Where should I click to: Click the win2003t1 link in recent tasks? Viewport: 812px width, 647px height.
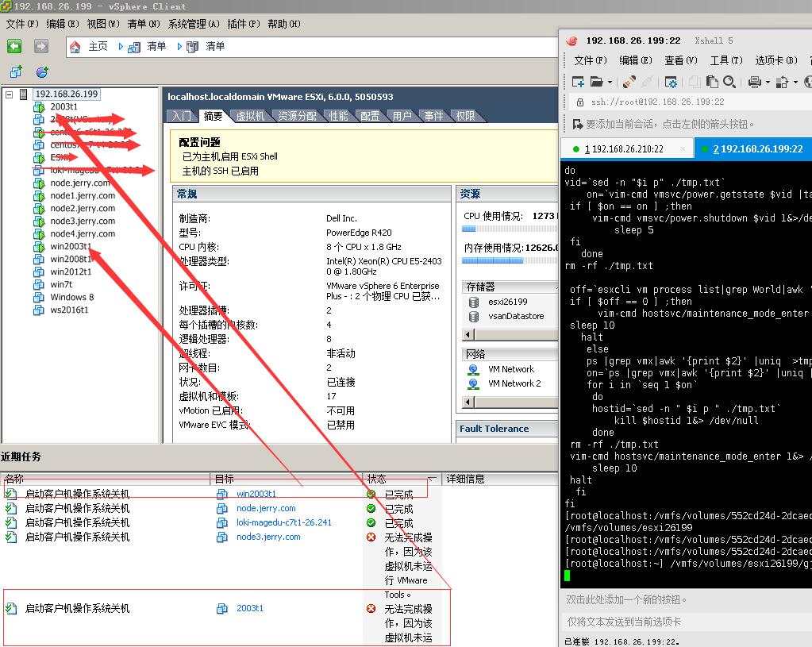(256, 495)
